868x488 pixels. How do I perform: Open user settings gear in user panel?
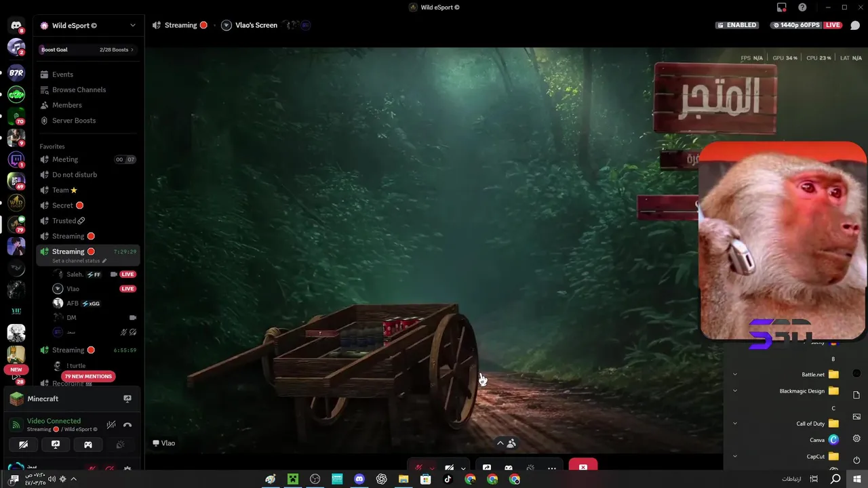[x=127, y=468]
